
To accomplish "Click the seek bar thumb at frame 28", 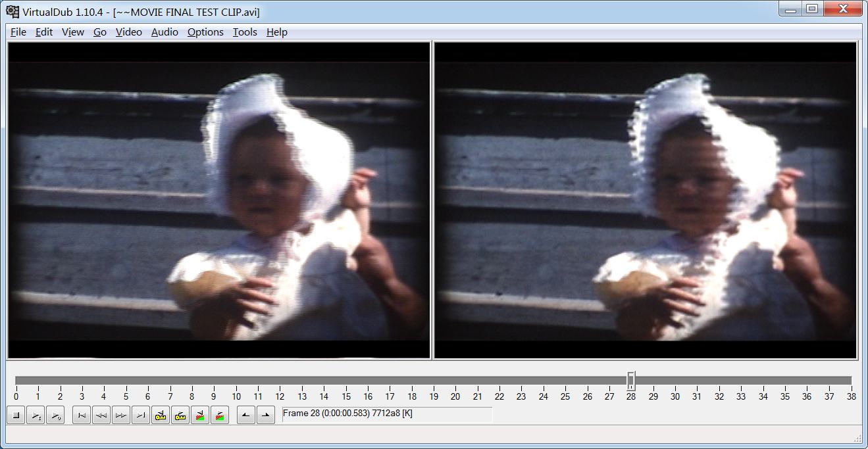I will [x=630, y=380].
